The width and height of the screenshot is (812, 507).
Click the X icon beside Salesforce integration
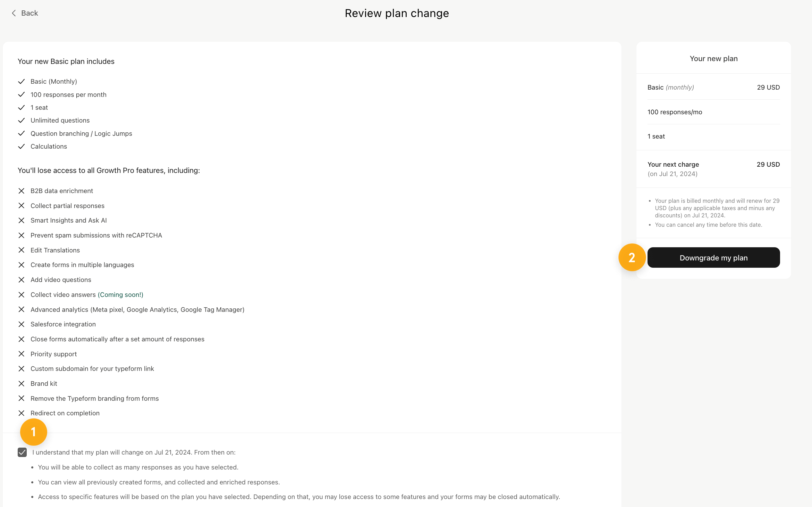click(22, 324)
